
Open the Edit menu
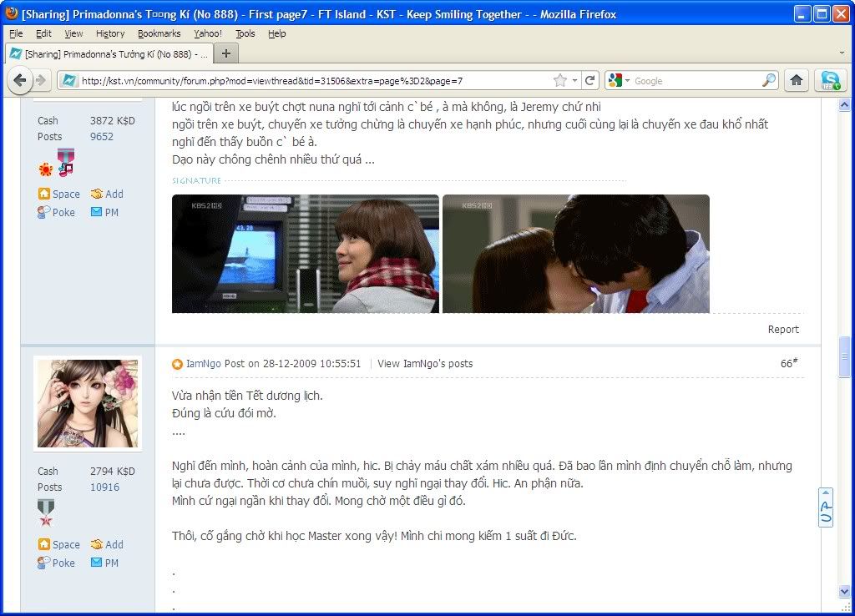pos(43,33)
